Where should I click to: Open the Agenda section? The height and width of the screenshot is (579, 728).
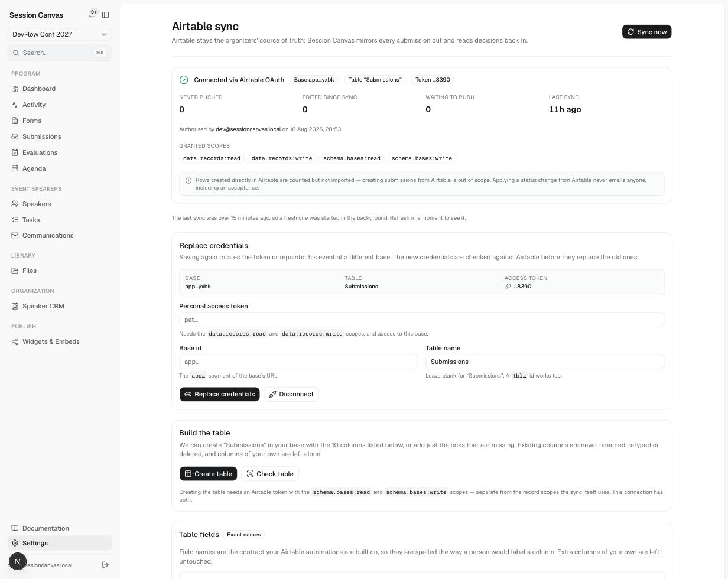60,168
